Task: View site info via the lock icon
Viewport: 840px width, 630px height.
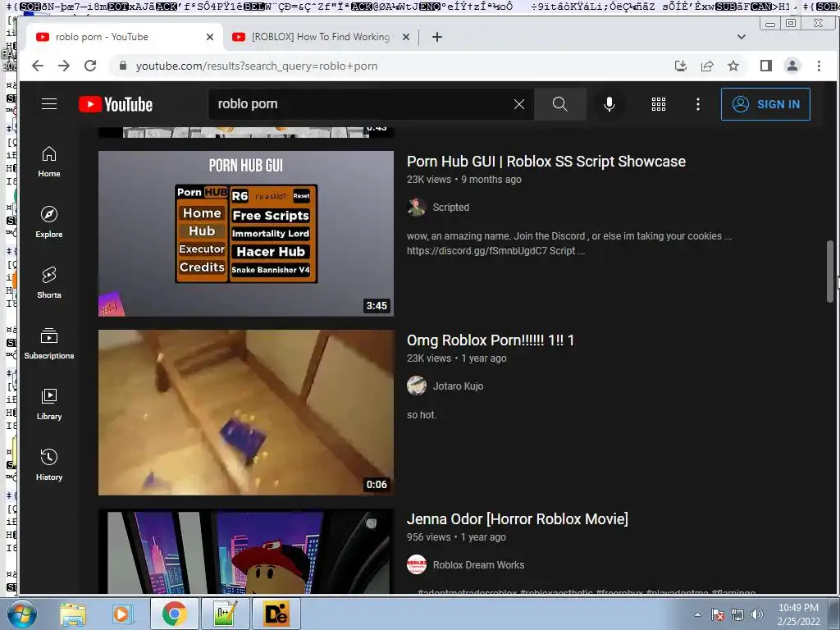Action: (123, 66)
